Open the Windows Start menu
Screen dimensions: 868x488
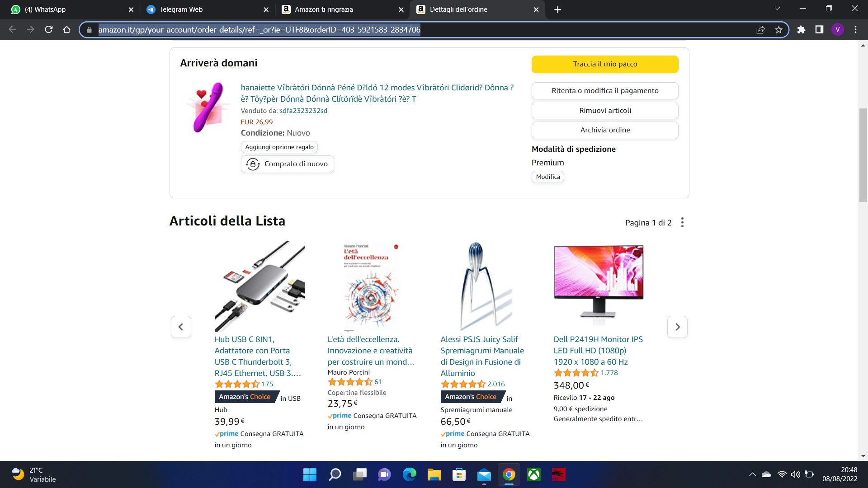tap(310, 474)
